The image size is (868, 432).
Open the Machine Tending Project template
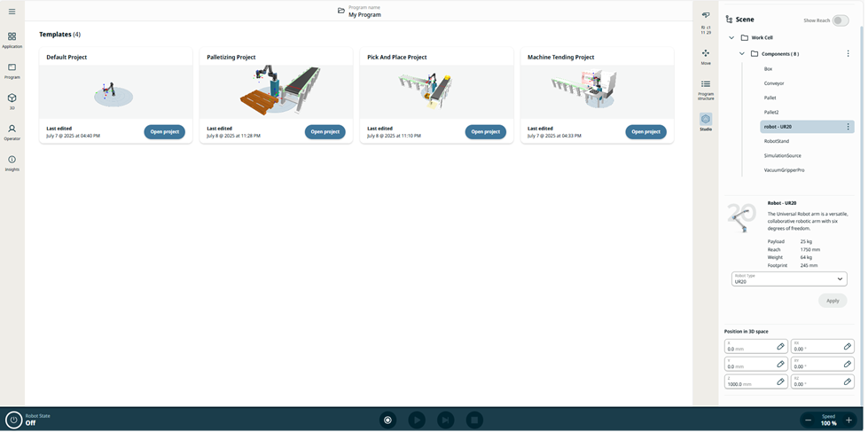[x=645, y=131]
